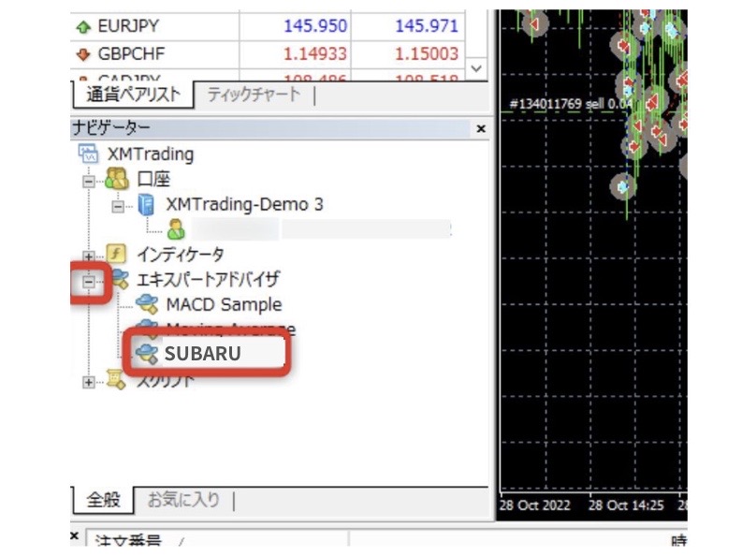Click GBPCHF bid price 1.14933
Screen dimensions: 756x556
tap(314, 54)
